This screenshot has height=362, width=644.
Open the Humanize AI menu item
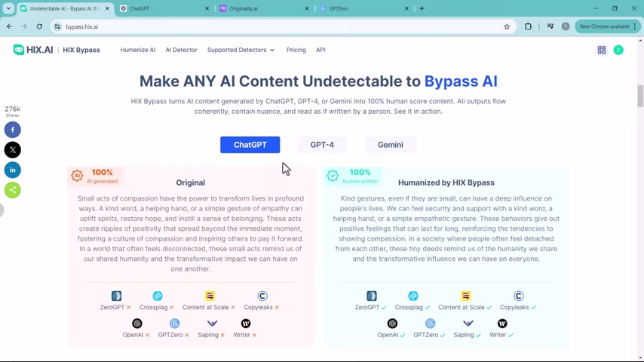[138, 50]
